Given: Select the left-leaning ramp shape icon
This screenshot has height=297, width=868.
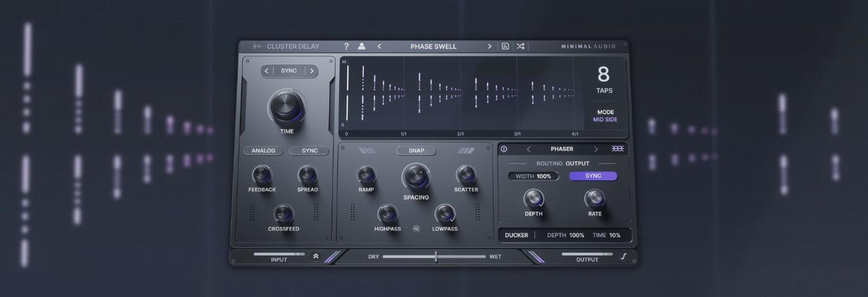Looking at the screenshot, I should pyautogui.click(x=367, y=151).
